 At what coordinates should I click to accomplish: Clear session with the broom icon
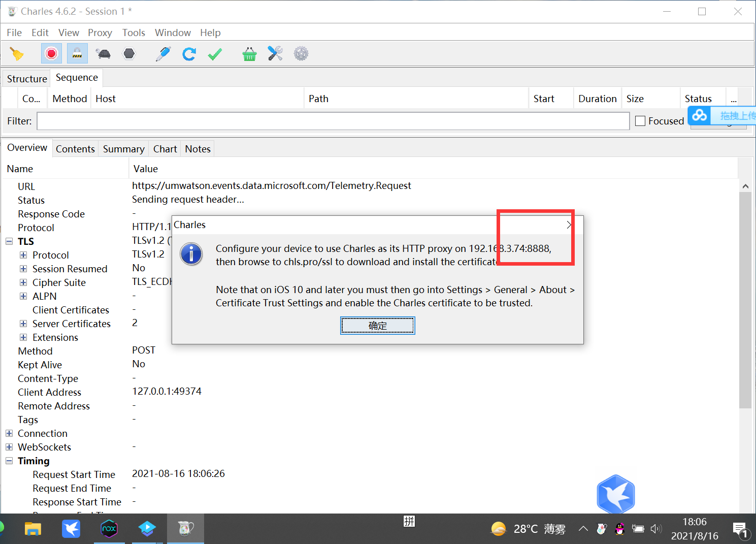click(x=17, y=54)
